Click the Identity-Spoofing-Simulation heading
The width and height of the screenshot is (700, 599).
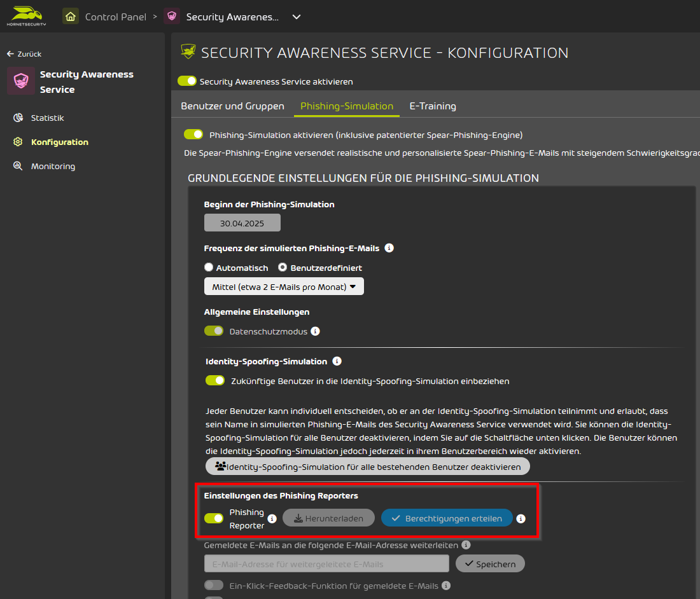click(266, 361)
